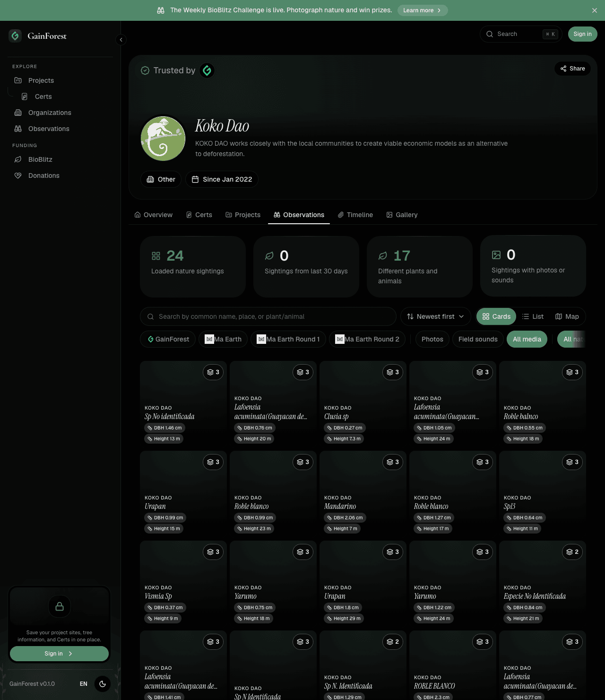
Task: Open the GainForest logo home link
Action: 38,36
